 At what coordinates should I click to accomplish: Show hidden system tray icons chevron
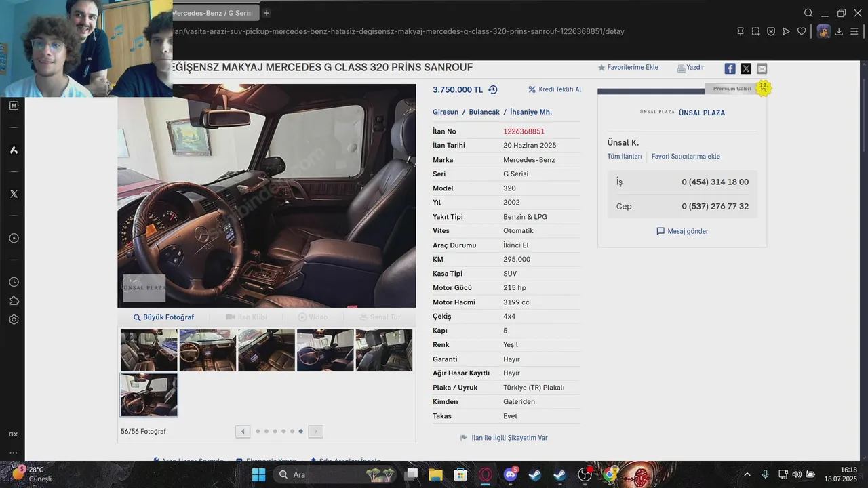747,474
